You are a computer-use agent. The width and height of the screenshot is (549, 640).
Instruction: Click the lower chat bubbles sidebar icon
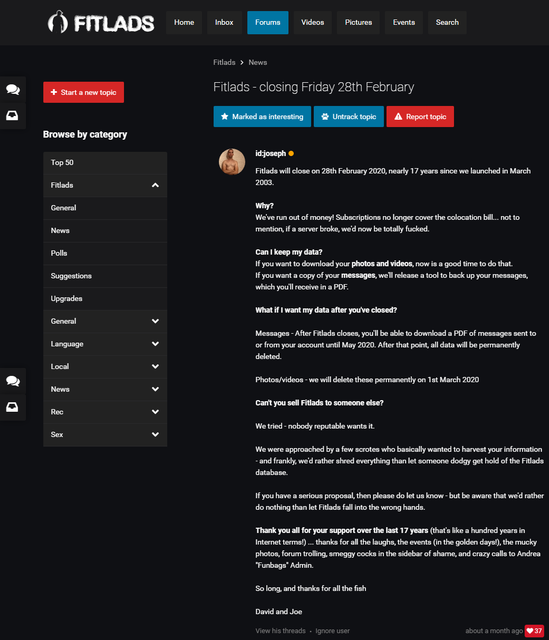coord(13,381)
